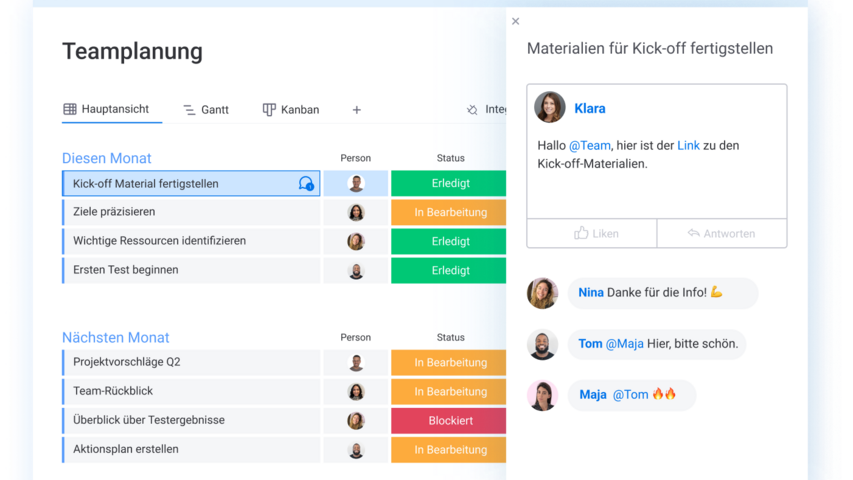Image resolution: width=853 pixels, height=480 pixels.
Task: Click the plus icon to add view
Action: 356,110
